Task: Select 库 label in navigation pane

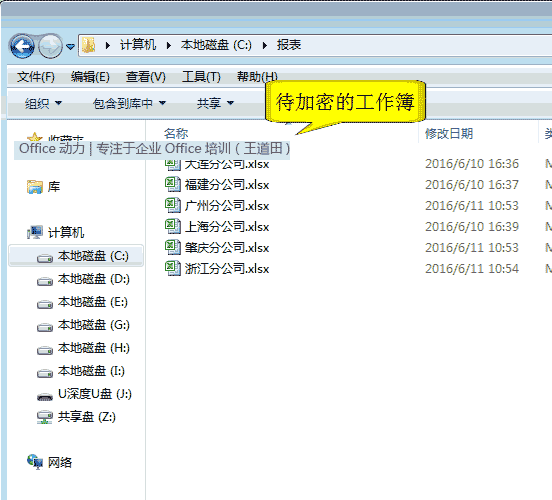Action: (x=54, y=187)
